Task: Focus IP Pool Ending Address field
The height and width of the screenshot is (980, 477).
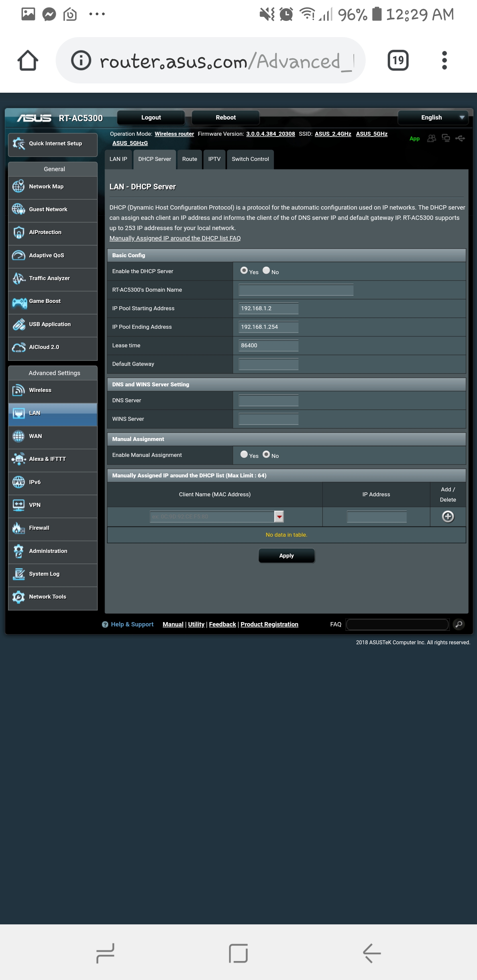Action: pos(268,327)
